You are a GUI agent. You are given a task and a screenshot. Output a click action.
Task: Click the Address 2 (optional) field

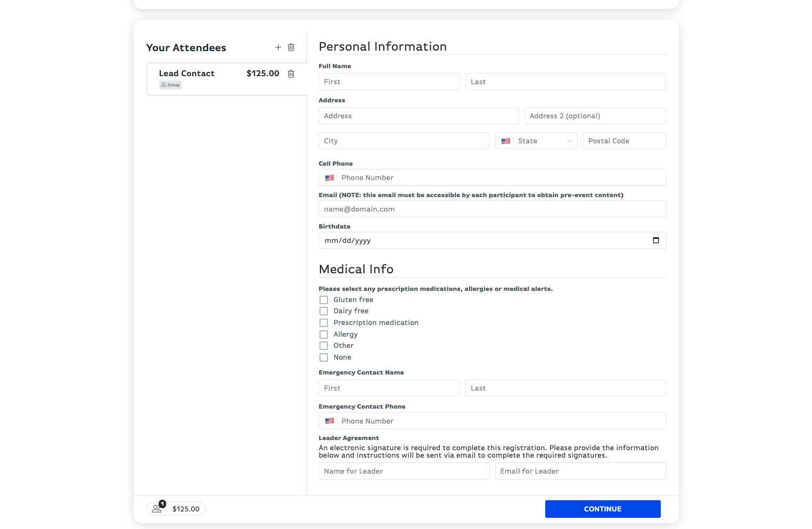[x=595, y=116]
